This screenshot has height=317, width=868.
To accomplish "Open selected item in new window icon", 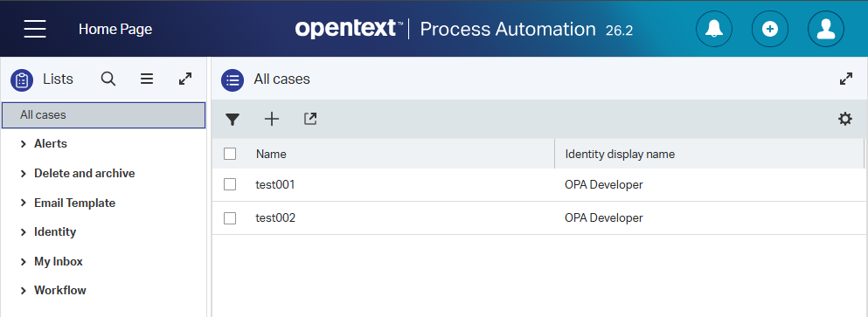I will pyautogui.click(x=310, y=119).
